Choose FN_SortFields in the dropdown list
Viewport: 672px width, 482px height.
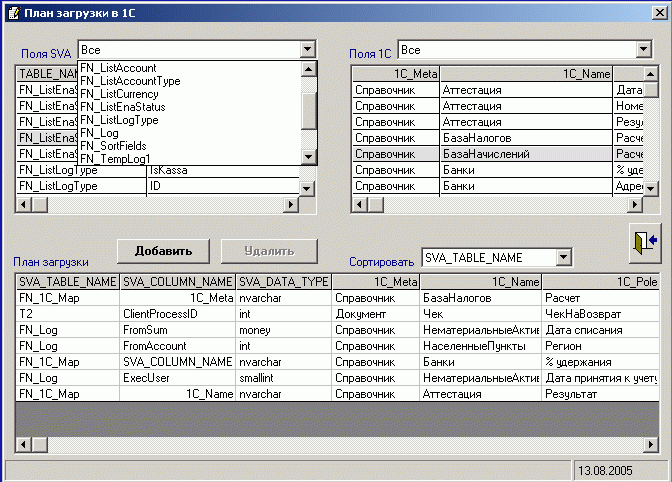189,146
